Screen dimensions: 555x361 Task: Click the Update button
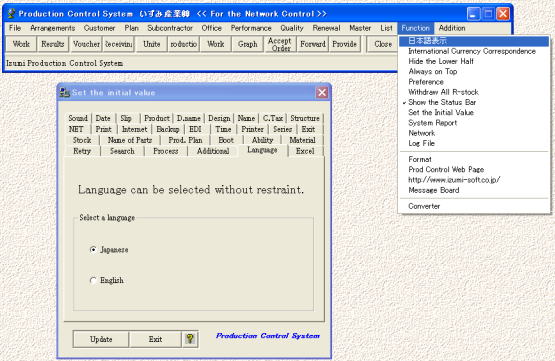101,339
